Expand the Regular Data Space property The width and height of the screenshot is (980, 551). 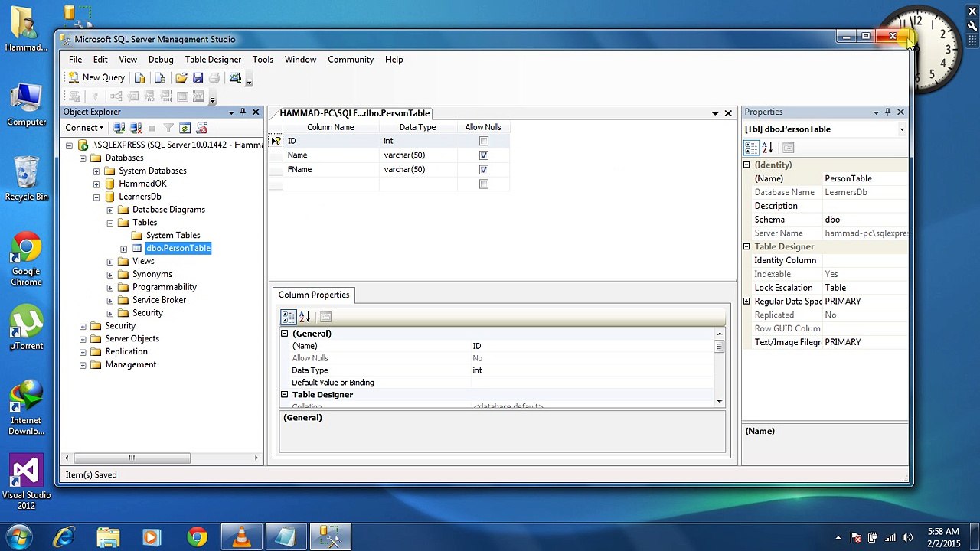pos(746,302)
